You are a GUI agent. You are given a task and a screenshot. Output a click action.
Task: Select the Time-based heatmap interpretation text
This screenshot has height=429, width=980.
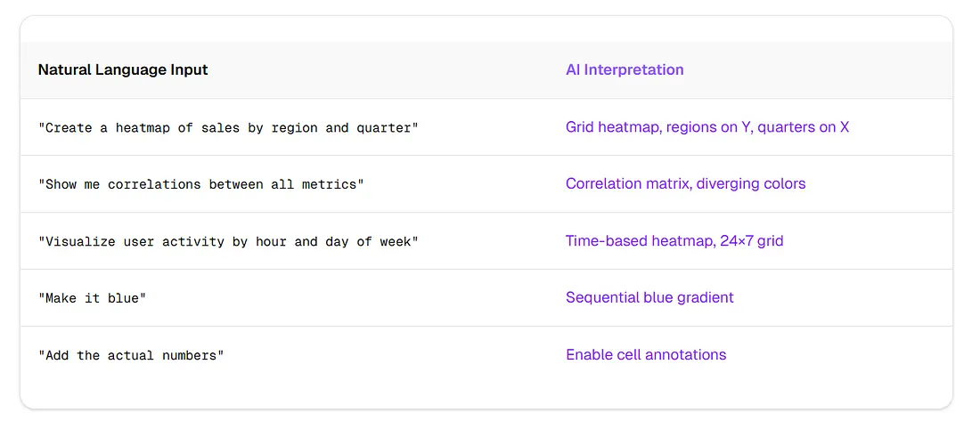pos(674,241)
